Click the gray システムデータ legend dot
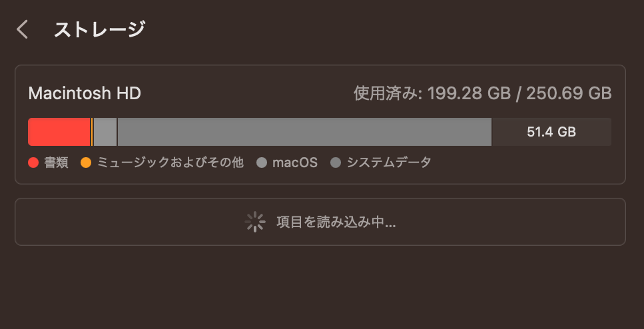644x329 pixels. pos(336,163)
